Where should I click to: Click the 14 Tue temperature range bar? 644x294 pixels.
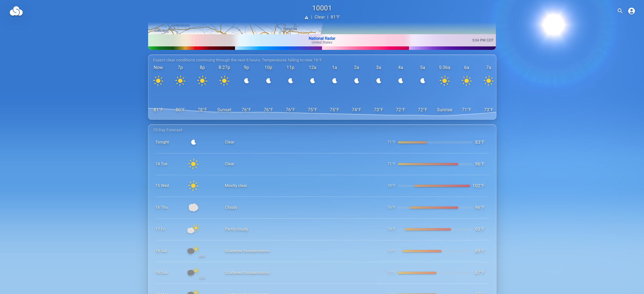[435, 164]
